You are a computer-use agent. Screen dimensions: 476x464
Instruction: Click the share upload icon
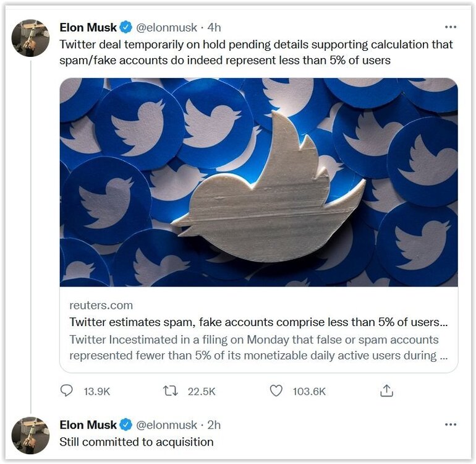pyautogui.click(x=386, y=390)
